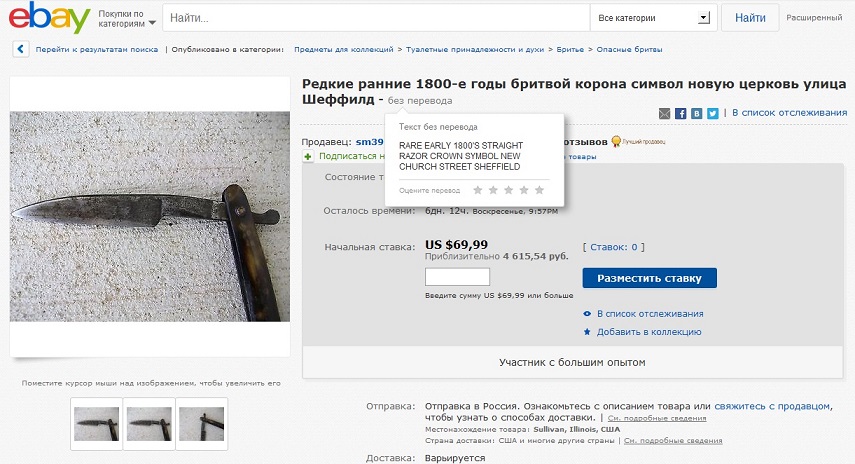Share listing on VK icon

coord(696,113)
